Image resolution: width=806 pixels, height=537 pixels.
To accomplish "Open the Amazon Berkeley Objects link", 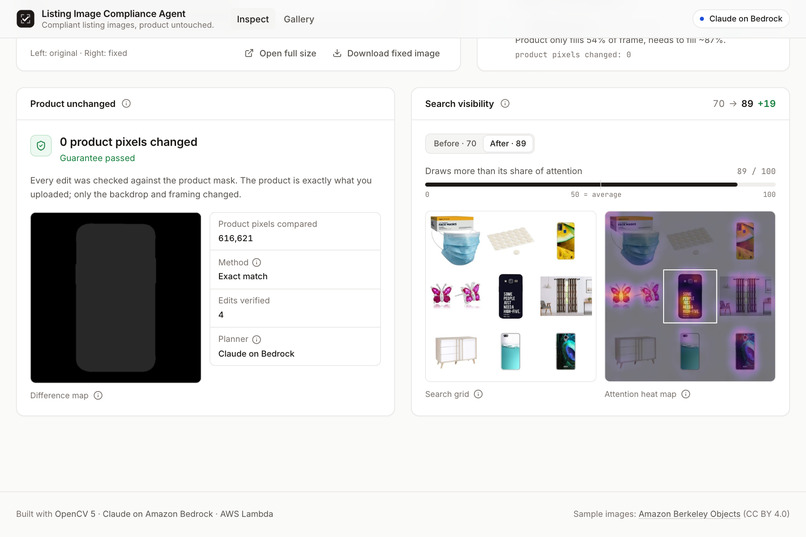I will [x=689, y=514].
